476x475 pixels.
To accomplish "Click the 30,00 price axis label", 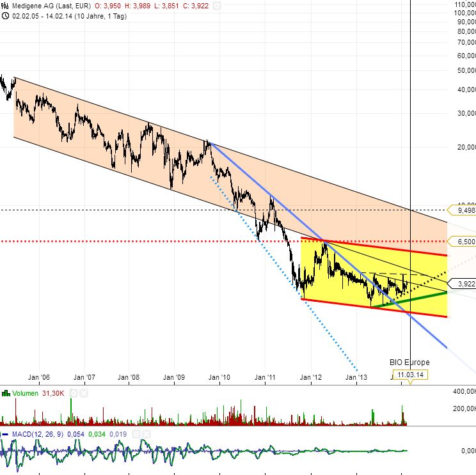I will [x=466, y=113].
